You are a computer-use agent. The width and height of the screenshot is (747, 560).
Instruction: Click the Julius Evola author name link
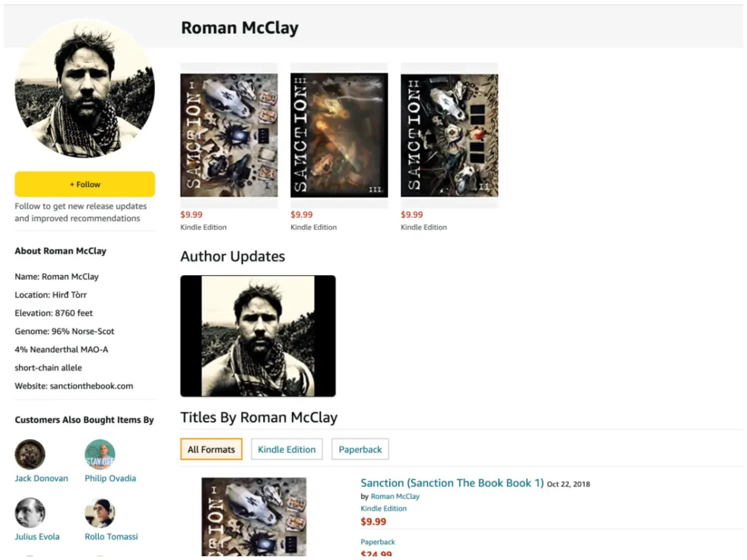point(37,537)
